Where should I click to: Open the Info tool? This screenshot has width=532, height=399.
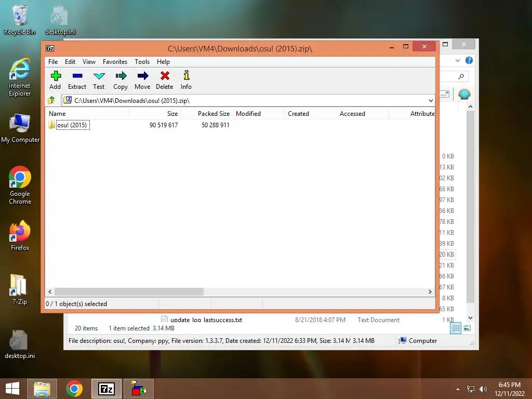pos(186,80)
